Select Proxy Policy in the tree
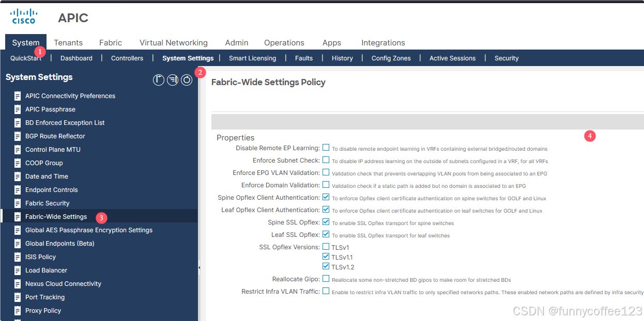Viewport: 644px width, 321px height. (x=43, y=311)
